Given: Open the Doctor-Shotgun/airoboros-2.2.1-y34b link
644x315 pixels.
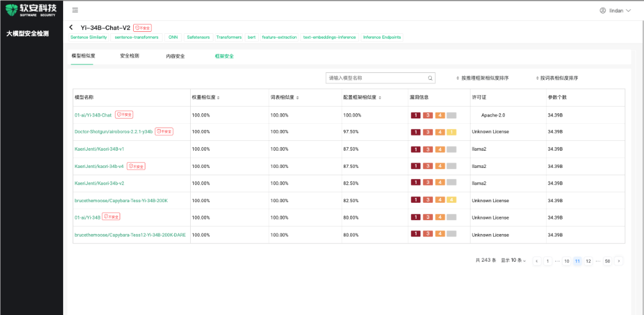Looking at the screenshot, I should pos(113,132).
